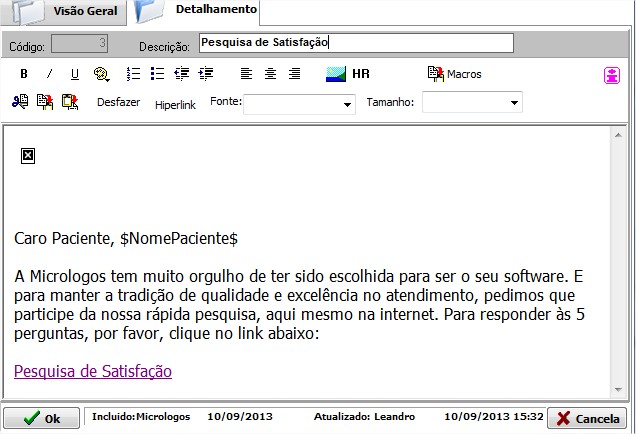
Task: Click in the Descrição text field
Action: 355,43
